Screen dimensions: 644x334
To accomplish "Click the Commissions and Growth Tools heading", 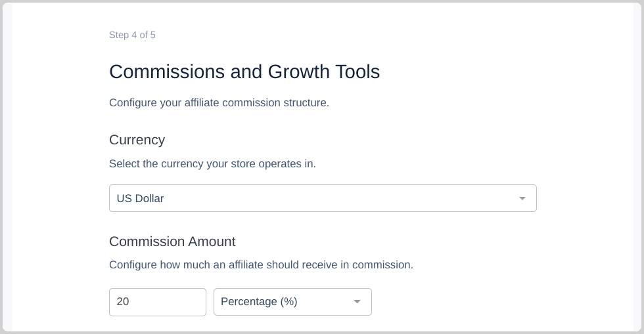I will pyautogui.click(x=244, y=72).
